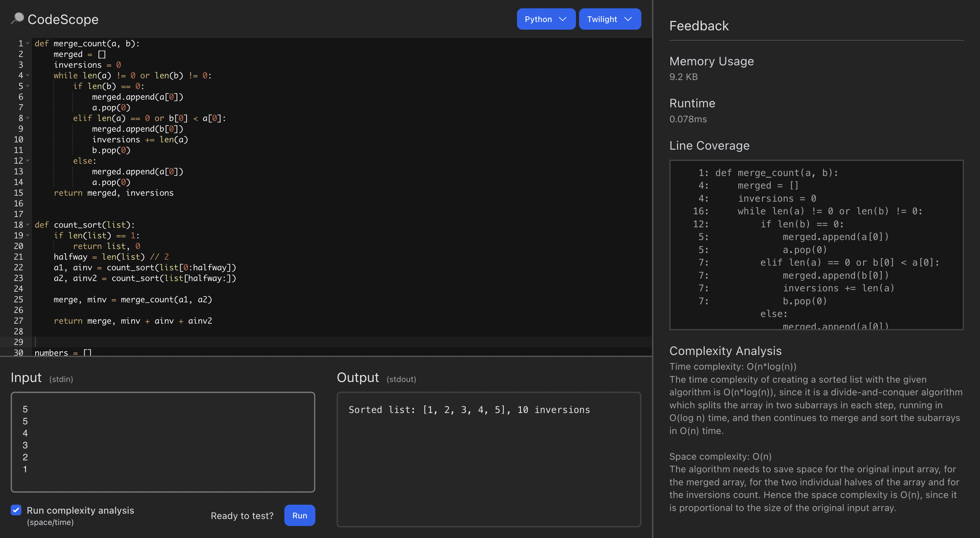Image resolution: width=980 pixels, height=538 pixels.
Task: Fold the else block at line 12
Action: (x=28, y=161)
